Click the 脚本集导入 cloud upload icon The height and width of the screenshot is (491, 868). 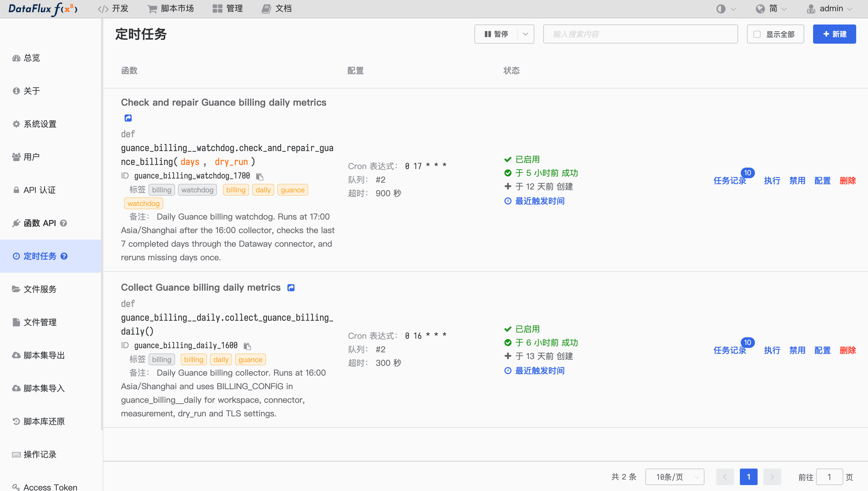pyautogui.click(x=16, y=389)
